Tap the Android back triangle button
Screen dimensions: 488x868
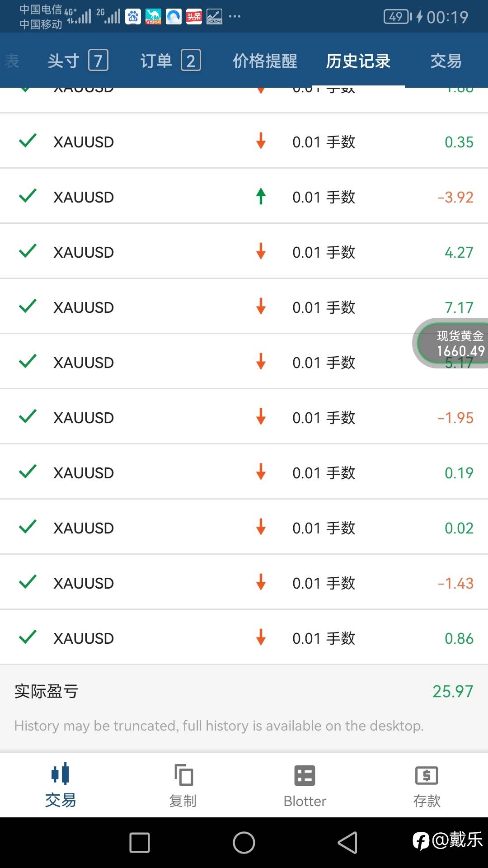[x=347, y=843]
